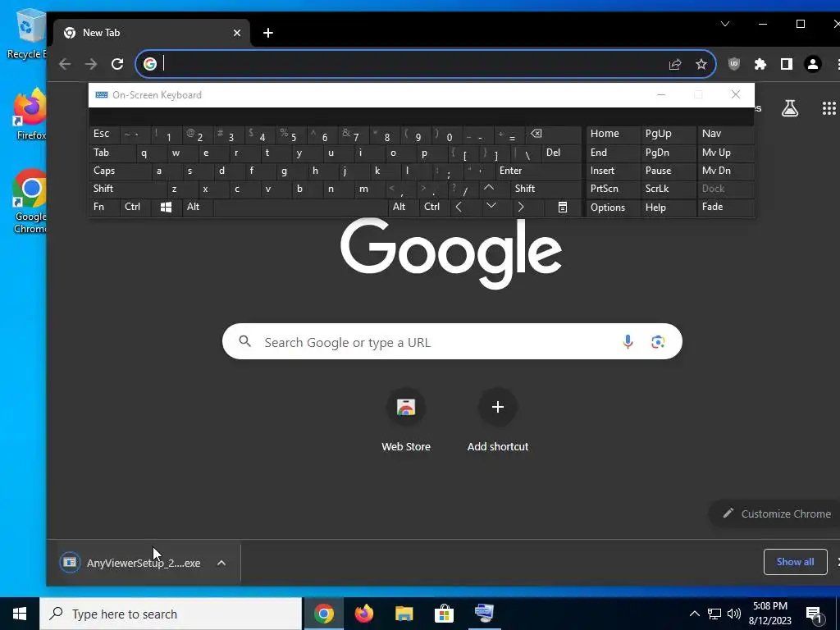840x630 pixels.
Task: Show hidden system tray icons
Action: click(694, 614)
